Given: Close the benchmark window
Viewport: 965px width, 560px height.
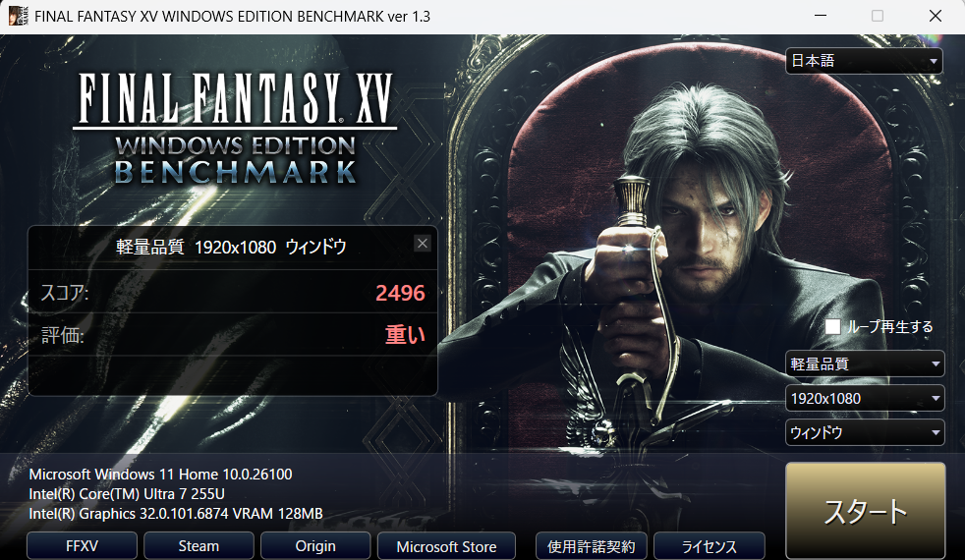Looking at the screenshot, I should pos(936,16).
